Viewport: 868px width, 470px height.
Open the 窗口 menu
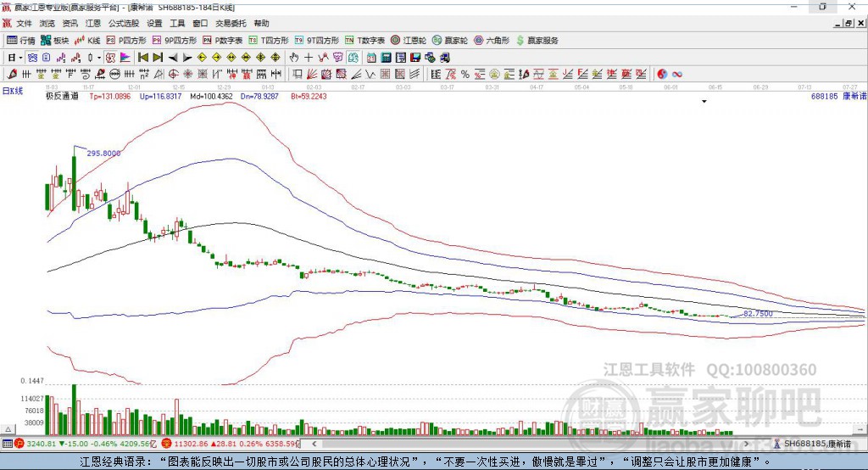pyautogui.click(x=200, y=23)
